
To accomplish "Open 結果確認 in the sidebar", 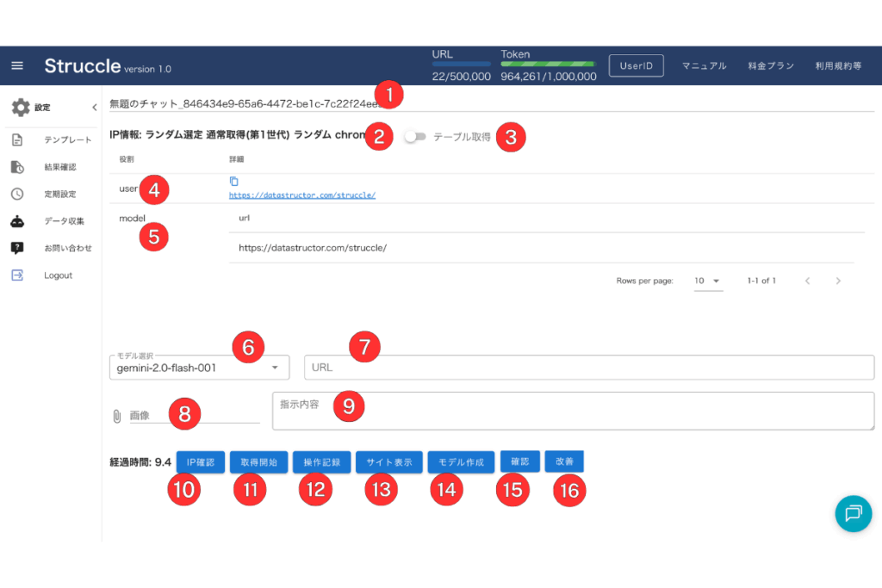I will coord(60,167).
